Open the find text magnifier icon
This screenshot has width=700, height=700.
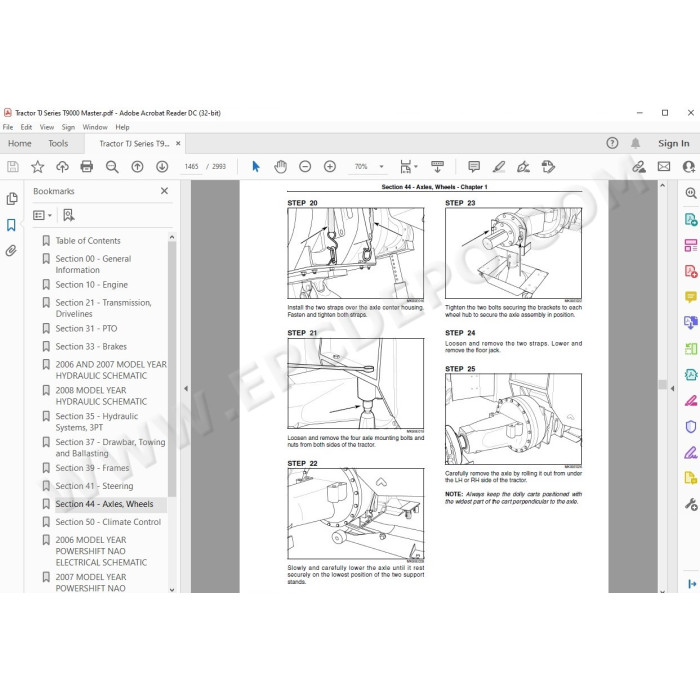(x=112, y=167)
